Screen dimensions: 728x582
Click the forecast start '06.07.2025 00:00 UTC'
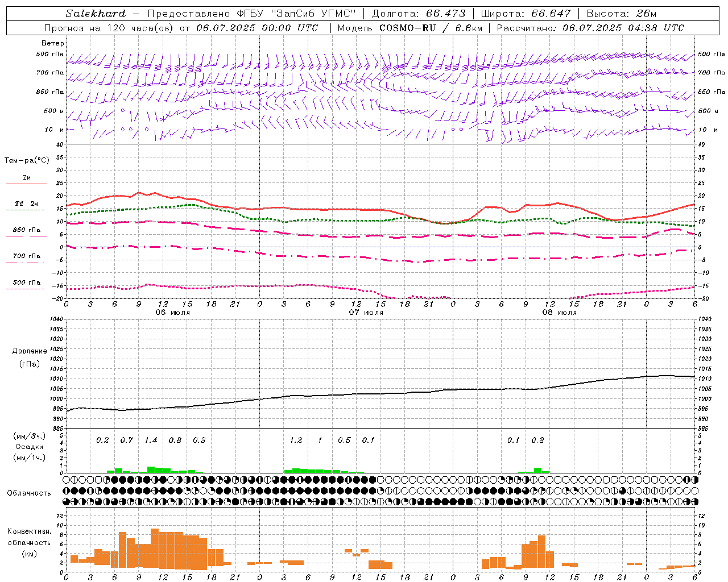click(257, 28)
